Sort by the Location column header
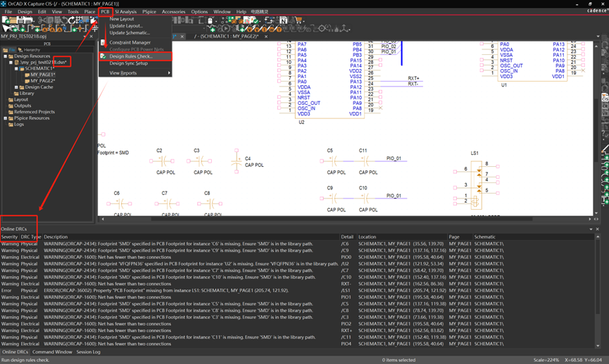Image resolution: width=609 pixels, height=364 pixels. pyautogui.click(x=402, y=237)
